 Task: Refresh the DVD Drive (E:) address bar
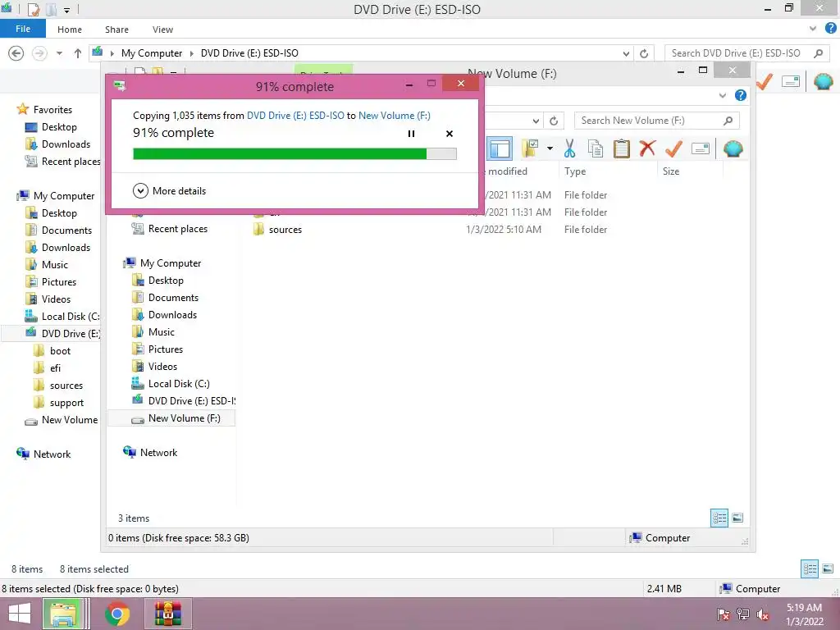pos(644,53)
